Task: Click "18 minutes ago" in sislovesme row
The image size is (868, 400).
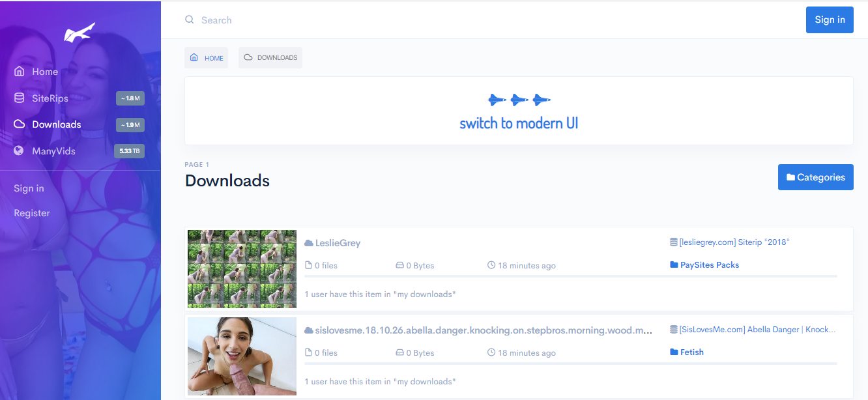Action: pos(527,352)
